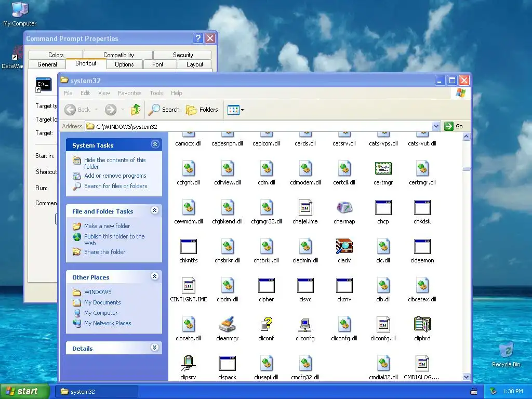Open the clipbrd clipboard viewer icon
Screen dimensions: 532x399
point(422,325)
